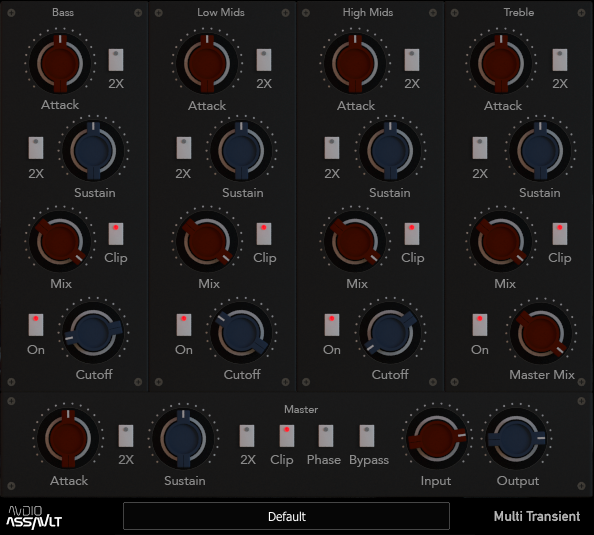This screenshot has width=594, height=535.
Task: Click the Multi Transient title text
Action: tap(537, 516)
